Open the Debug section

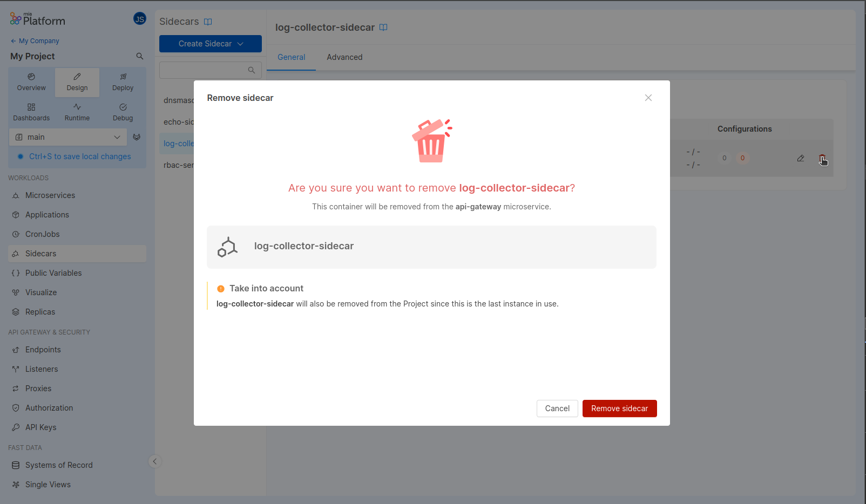(x=123, y=112)
